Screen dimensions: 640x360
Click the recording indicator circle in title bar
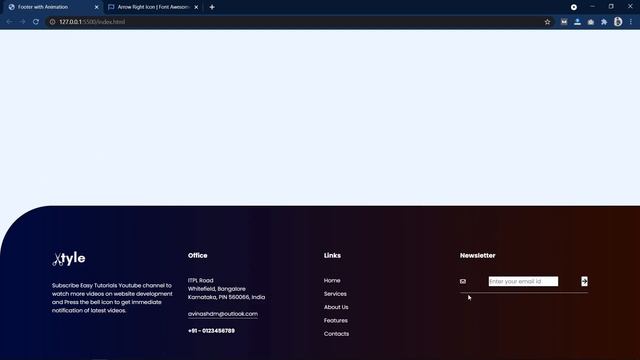[x=574, y=7]
